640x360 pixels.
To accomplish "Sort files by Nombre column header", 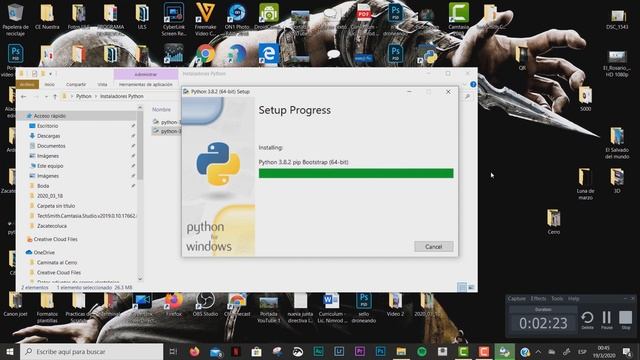I will pos(162,109).
